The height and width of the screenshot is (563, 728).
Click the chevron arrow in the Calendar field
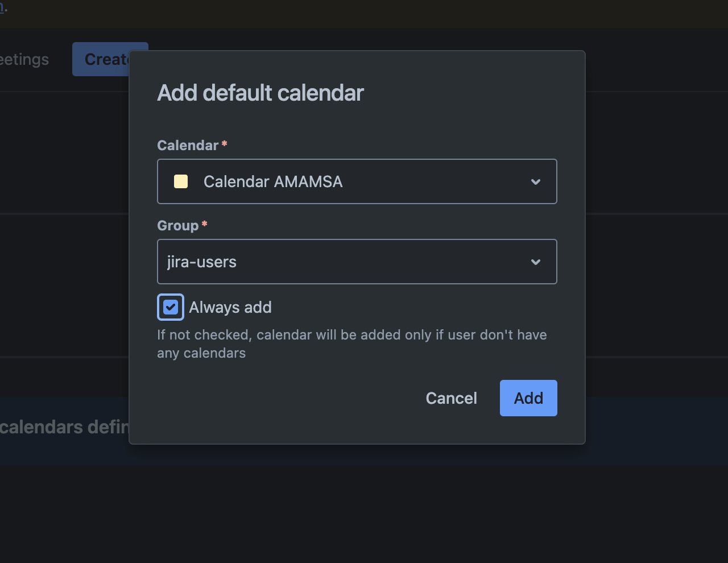point(535,182)
